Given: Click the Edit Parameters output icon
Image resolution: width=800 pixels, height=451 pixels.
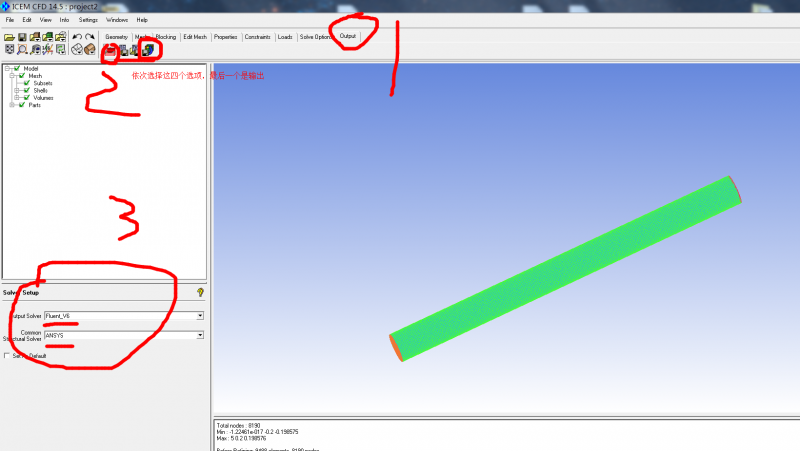Looking at the screenshot, I should pos(135,51).
